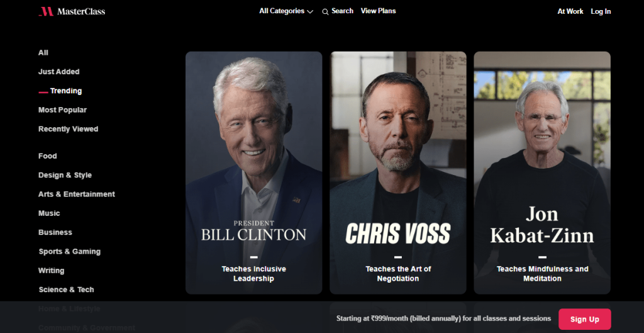644x333 pixels.
Task: Open Chris Voss Negotiation class card
Action: click(x=398, y=172)
